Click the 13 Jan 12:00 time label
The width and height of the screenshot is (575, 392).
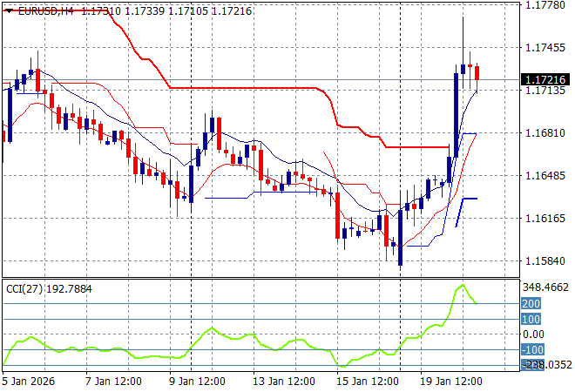click(x=284, y=382)
